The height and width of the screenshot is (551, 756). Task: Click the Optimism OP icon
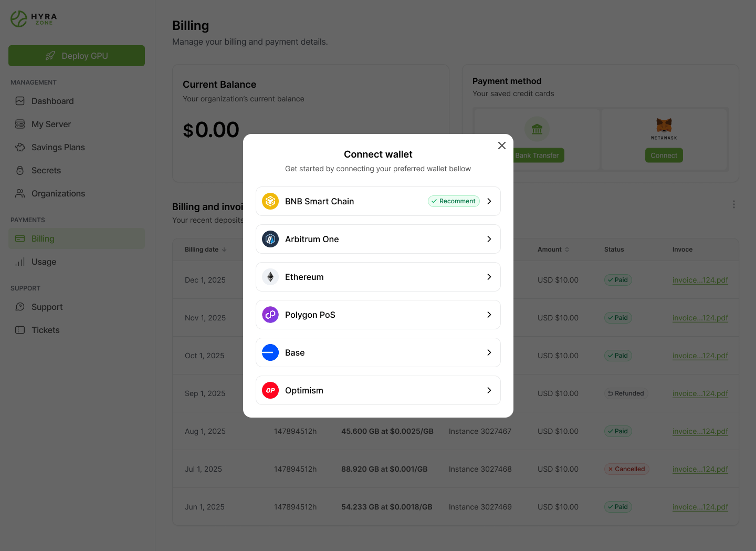click(x=270, y=390)
